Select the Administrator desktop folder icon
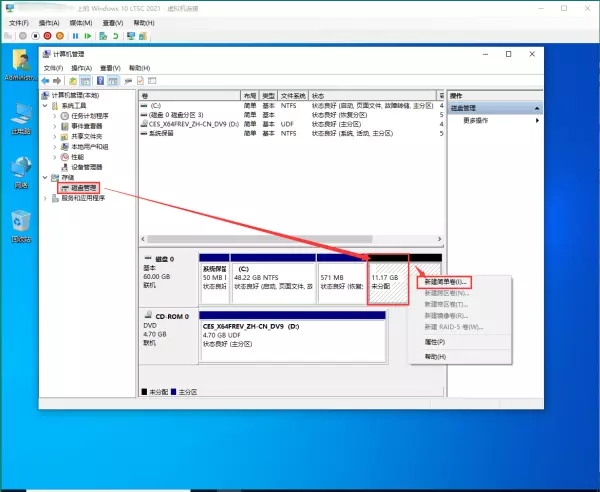The height and width of the screenshot is (492, 600). 21,65
